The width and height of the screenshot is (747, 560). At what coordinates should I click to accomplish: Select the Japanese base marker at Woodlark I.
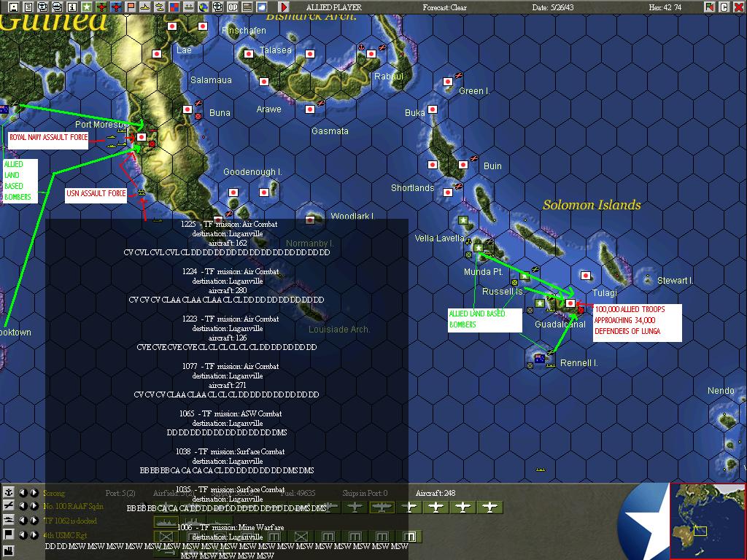tap(310, 220)
